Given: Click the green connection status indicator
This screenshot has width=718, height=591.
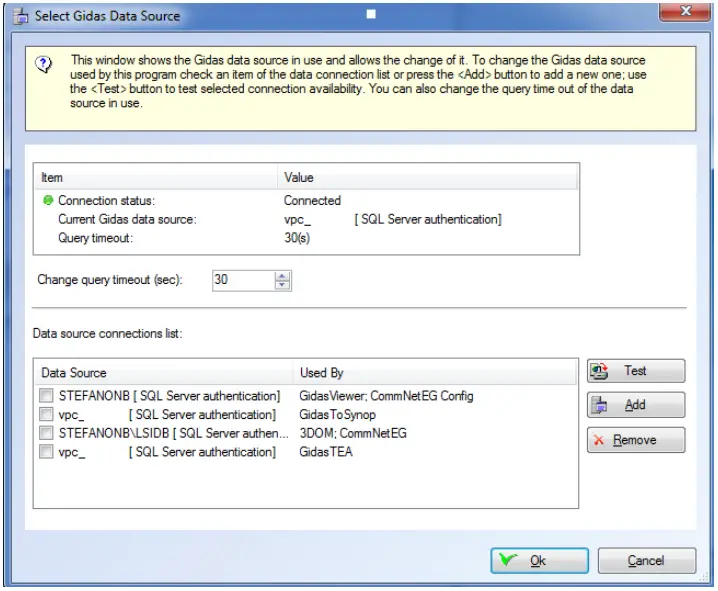Looking at the screenshot, I should click(x=48, y=201).
